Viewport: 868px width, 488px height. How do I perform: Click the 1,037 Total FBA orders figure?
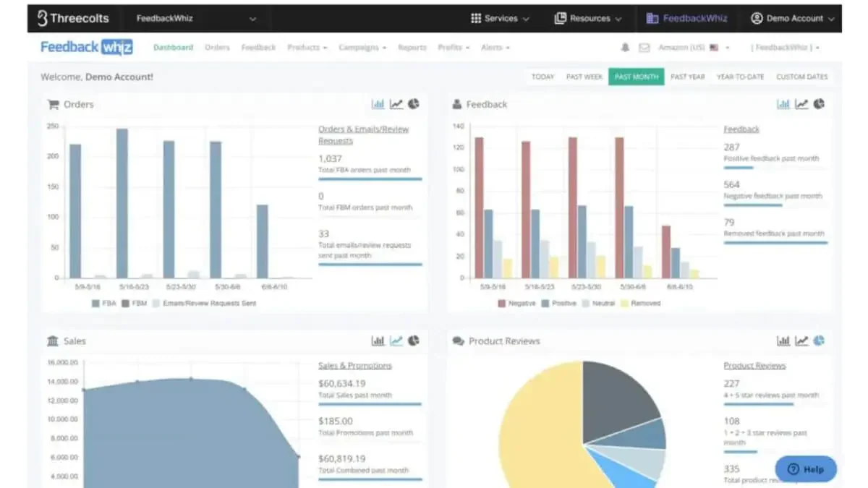(x=330, y=159)
